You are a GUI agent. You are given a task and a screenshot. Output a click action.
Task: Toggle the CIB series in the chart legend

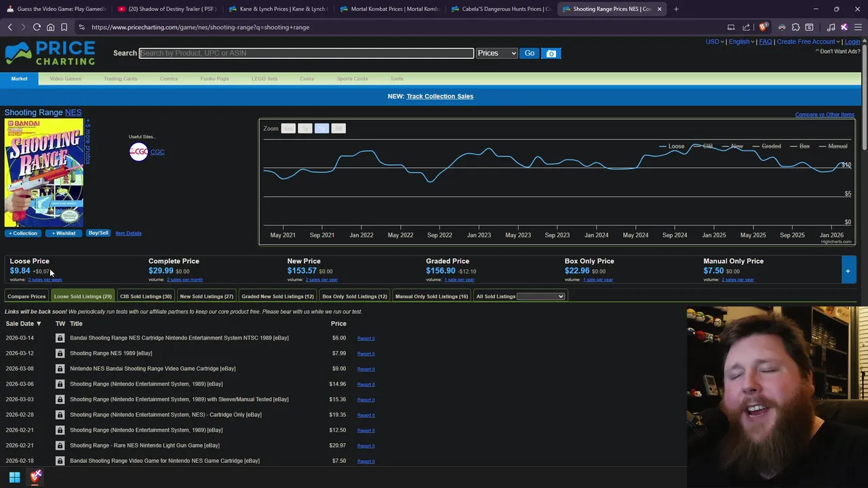tap(703, 146)
